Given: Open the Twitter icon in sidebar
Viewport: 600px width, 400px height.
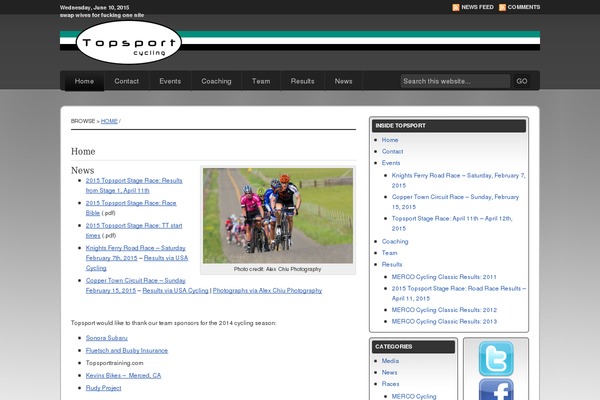Looking at the screenshot, I should point(496,359).
